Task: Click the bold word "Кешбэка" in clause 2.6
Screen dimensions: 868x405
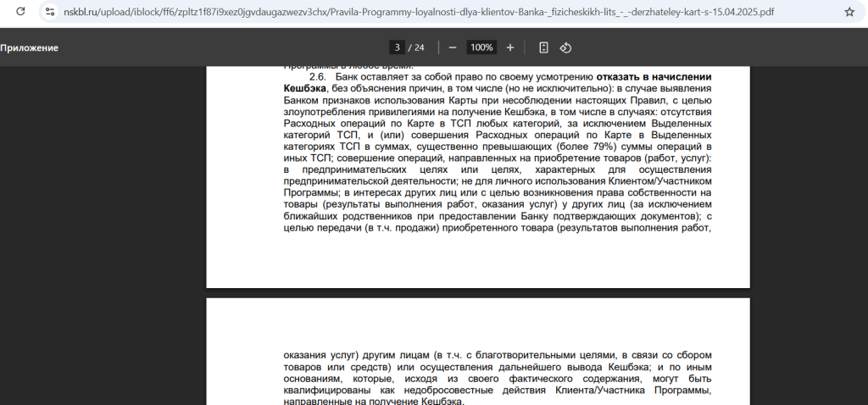Action: point(305,88)
